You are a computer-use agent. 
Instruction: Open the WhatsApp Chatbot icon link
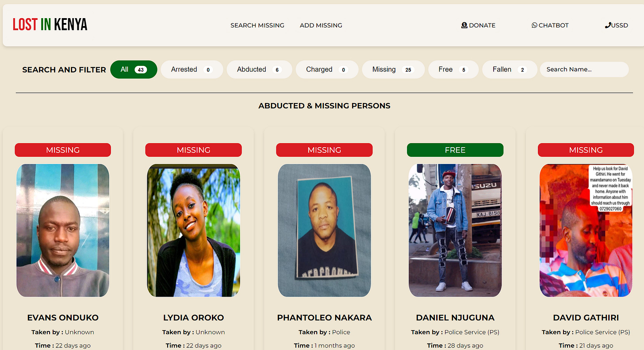click(534, 25)
